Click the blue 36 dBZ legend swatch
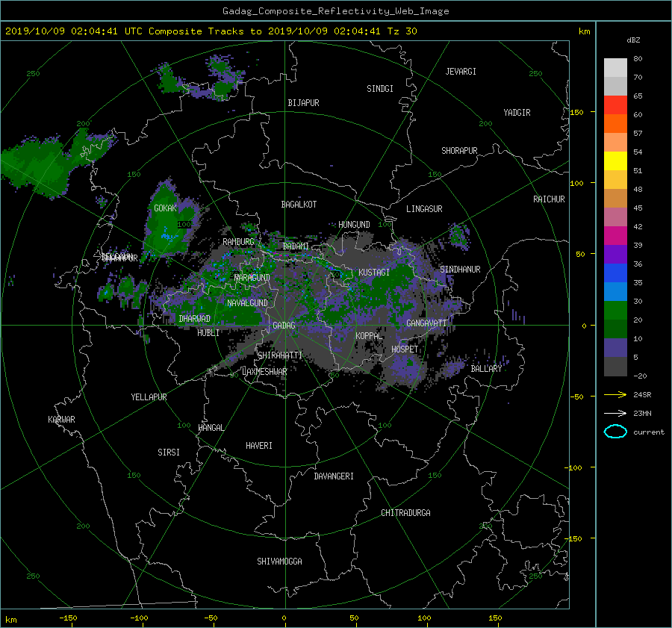This screenshot has width=672, height=628. (615, 273)
